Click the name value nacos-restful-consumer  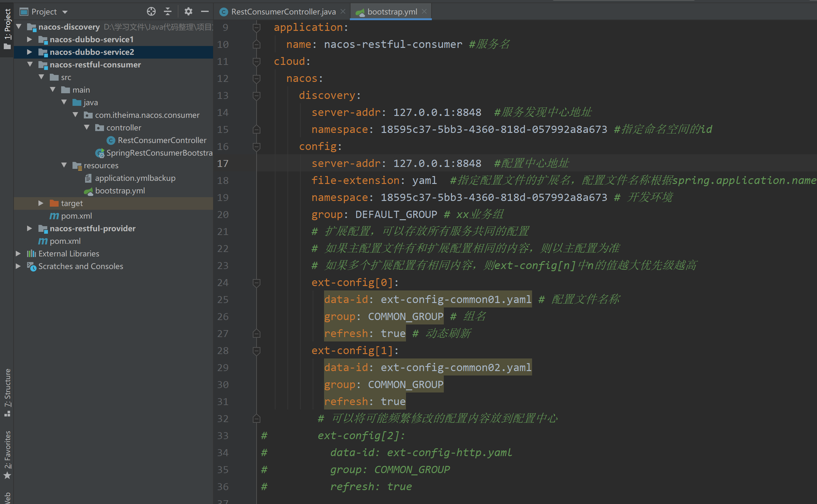[x=393, y=44]
